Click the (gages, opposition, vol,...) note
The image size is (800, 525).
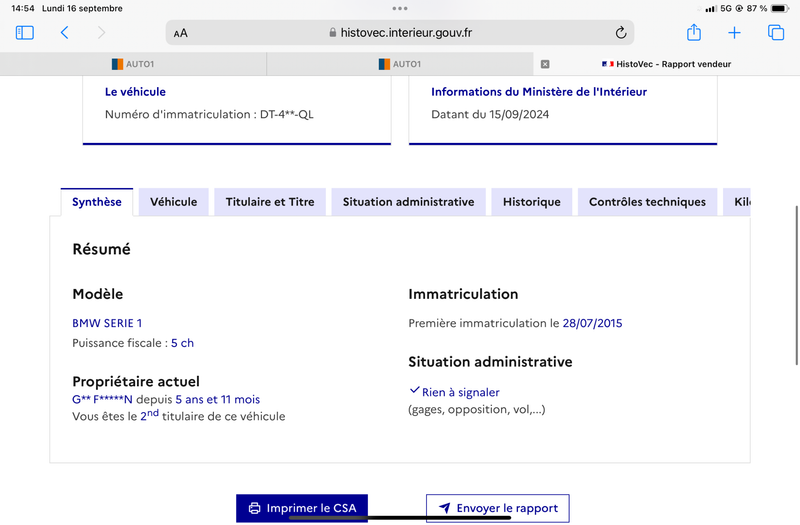pos(477,410)
